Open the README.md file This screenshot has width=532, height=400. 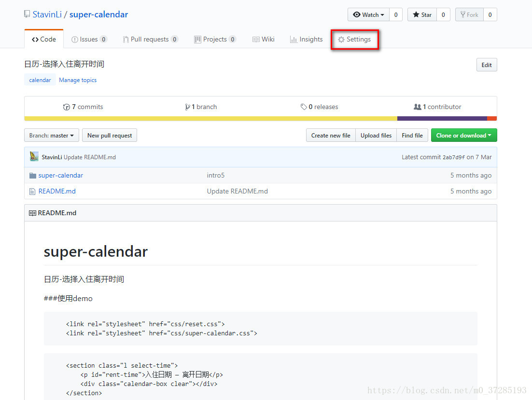[57, 191]
